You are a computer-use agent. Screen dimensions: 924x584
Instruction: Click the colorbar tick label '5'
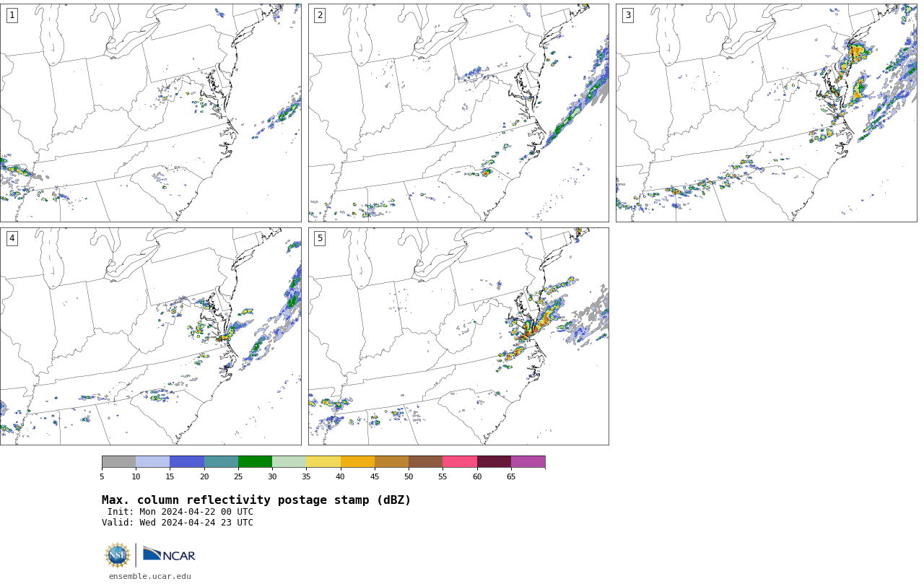(102, 476)
